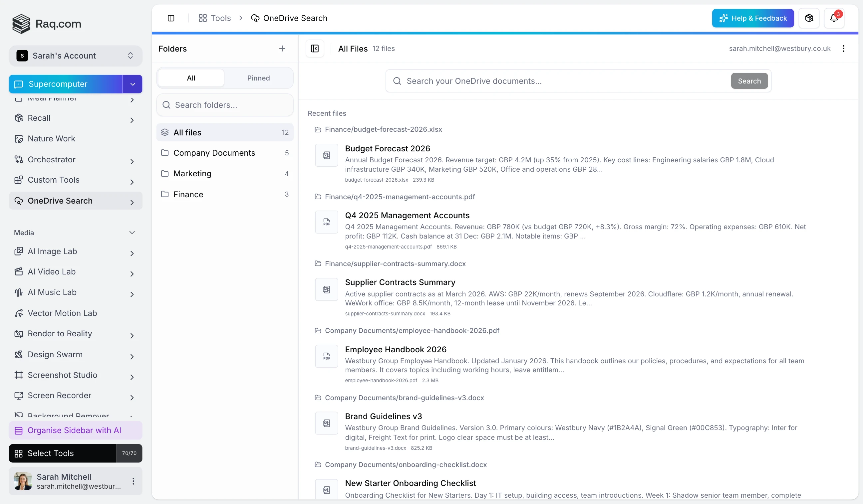Open Sarah Mitchell profile three-dot menu
Image resolution: width=863 pixels, height=504 pixels.
133,481
